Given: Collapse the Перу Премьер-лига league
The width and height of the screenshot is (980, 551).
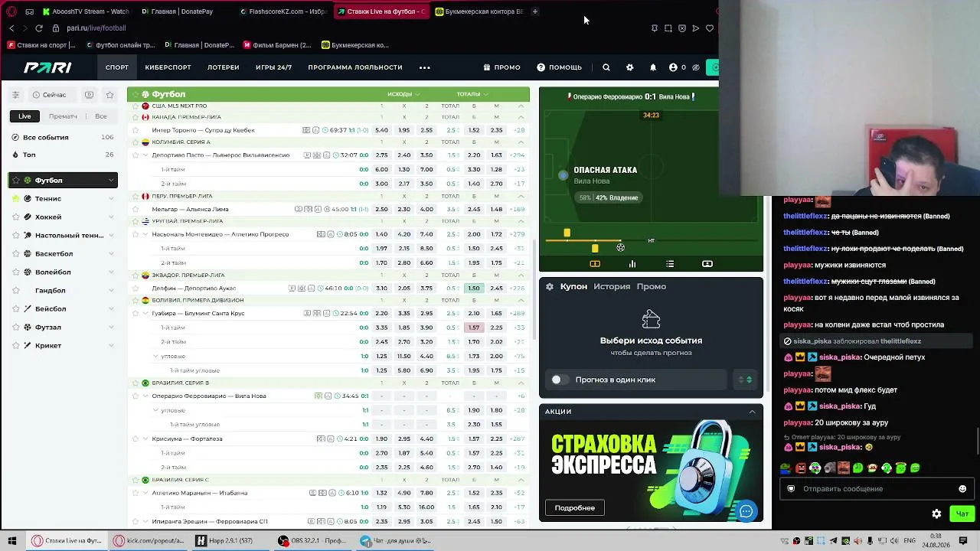Looking at the screenshot, I should click(x=521, y=197).
